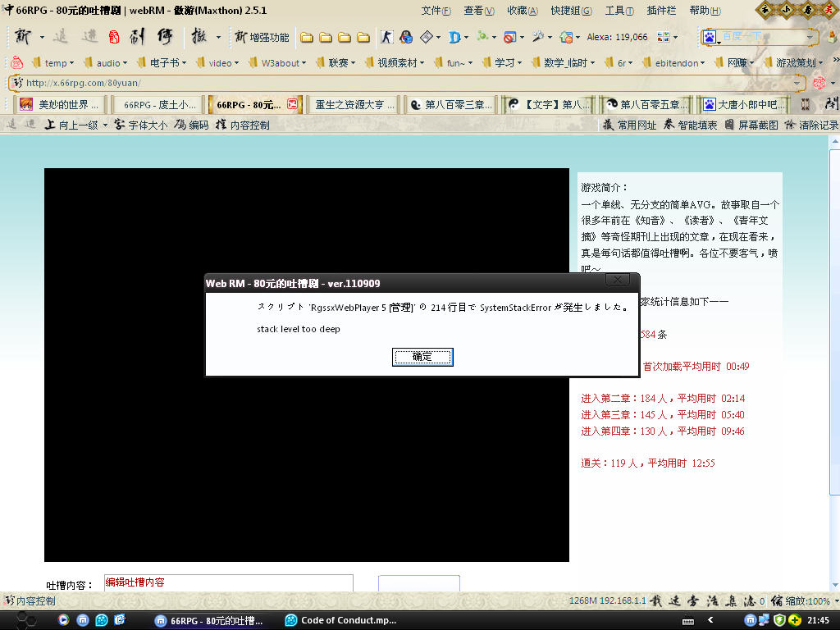Expand the ebitendon bookmarks folder
840x630 pixels.
[x=674, y=62]
